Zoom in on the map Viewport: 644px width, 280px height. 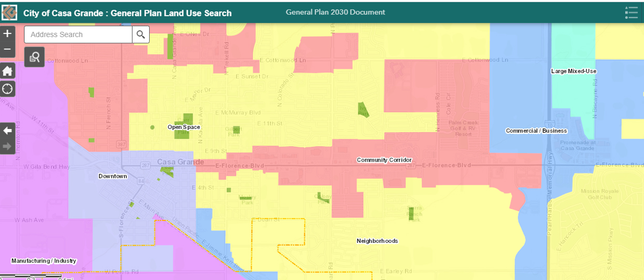pos(7,34)
